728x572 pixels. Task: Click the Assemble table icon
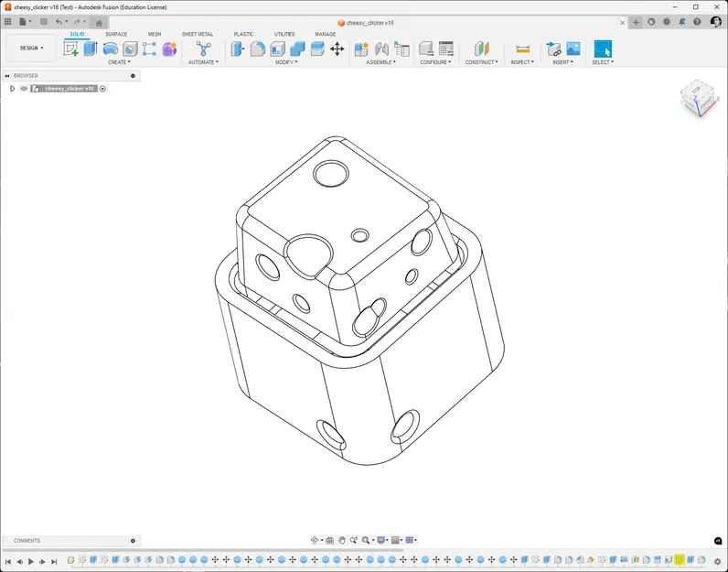401,49
